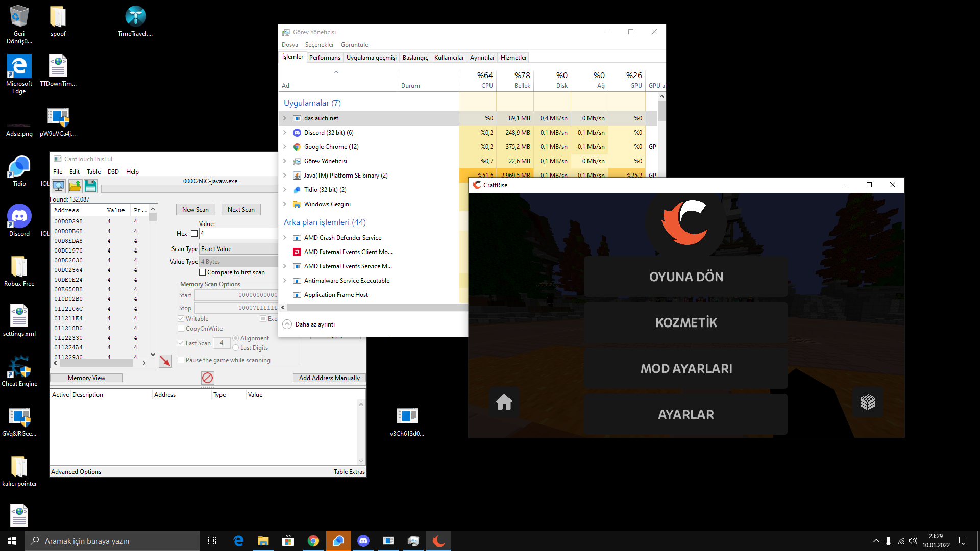
Task: Click the home icon in CraftRise
Action: coord(504,402)
